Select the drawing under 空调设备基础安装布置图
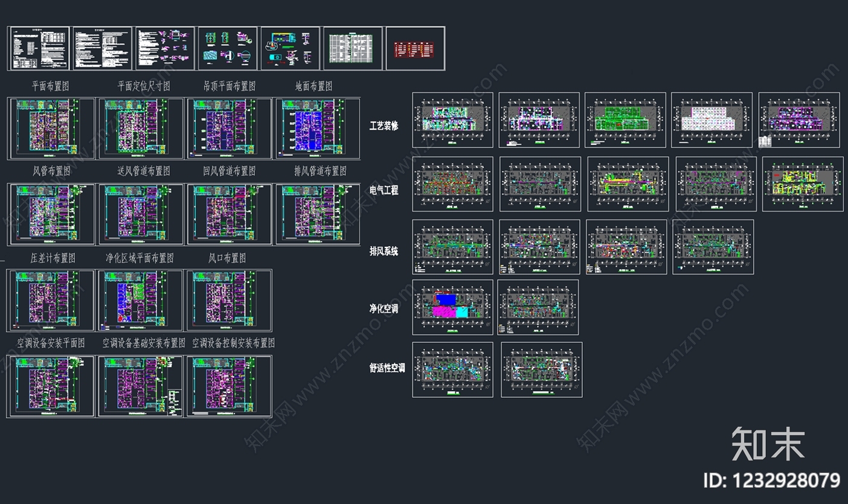The height and width of the screenshot is (504, 848). point(140,386)
